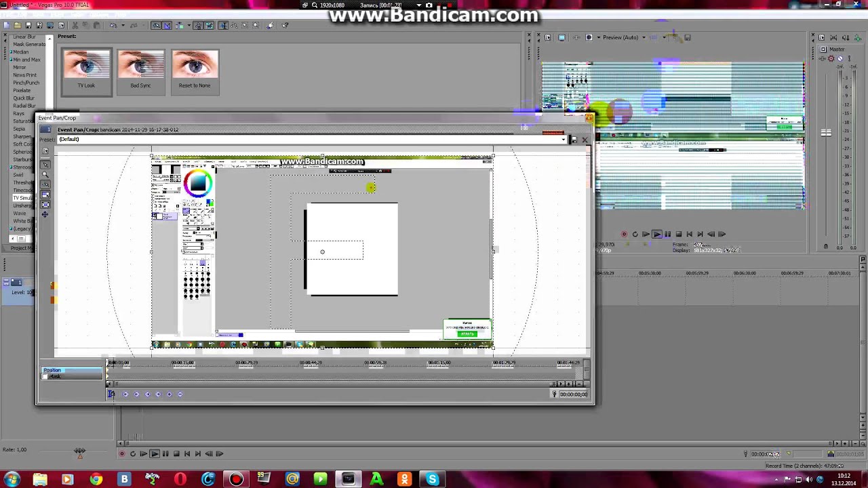The width and height of the screenshot is (868, 488).
Task: Pause playback in preview window transport
Action: point(667,234)
